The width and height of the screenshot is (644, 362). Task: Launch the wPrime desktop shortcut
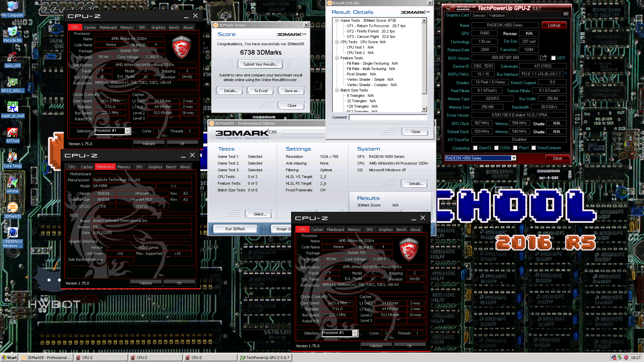12,185
